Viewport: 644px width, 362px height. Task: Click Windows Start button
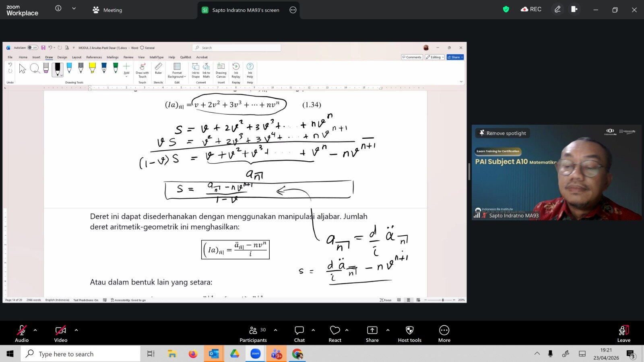[x=10, y=354]
